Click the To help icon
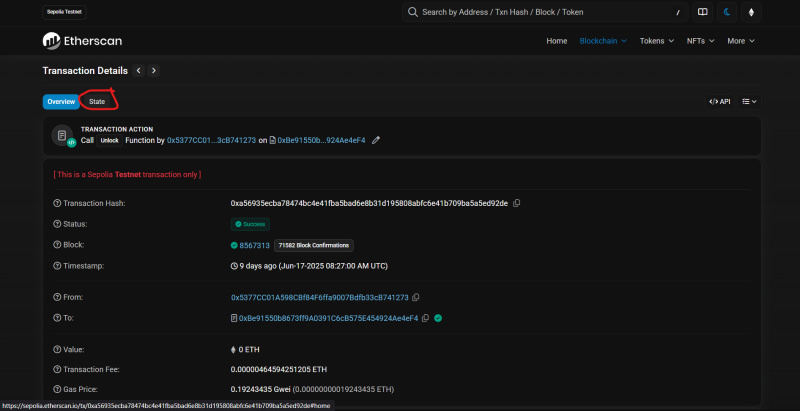 coord(57,318)
